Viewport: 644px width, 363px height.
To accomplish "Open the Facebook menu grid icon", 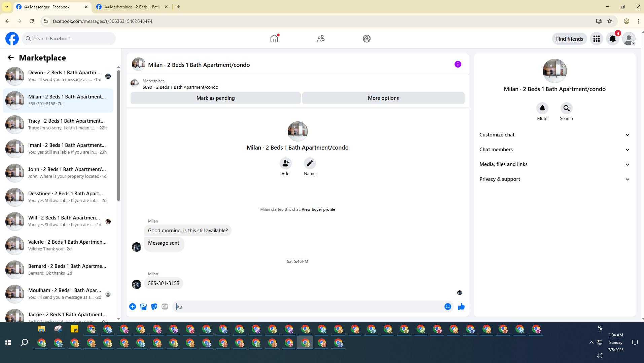I will (x=597, y=39).
